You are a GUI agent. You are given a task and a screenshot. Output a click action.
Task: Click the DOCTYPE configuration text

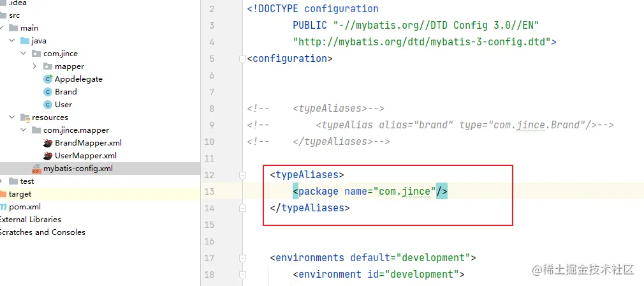click(x=313, y=9)
